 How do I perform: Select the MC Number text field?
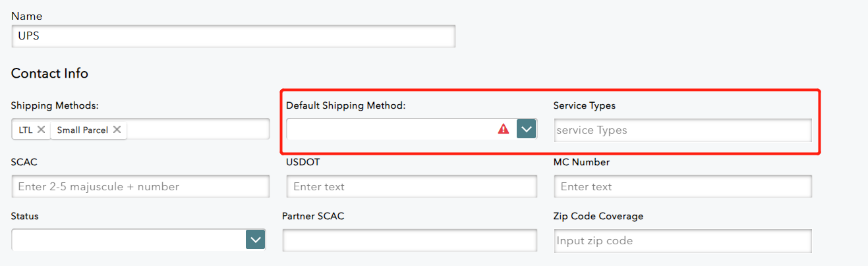(x=682, y=186)
